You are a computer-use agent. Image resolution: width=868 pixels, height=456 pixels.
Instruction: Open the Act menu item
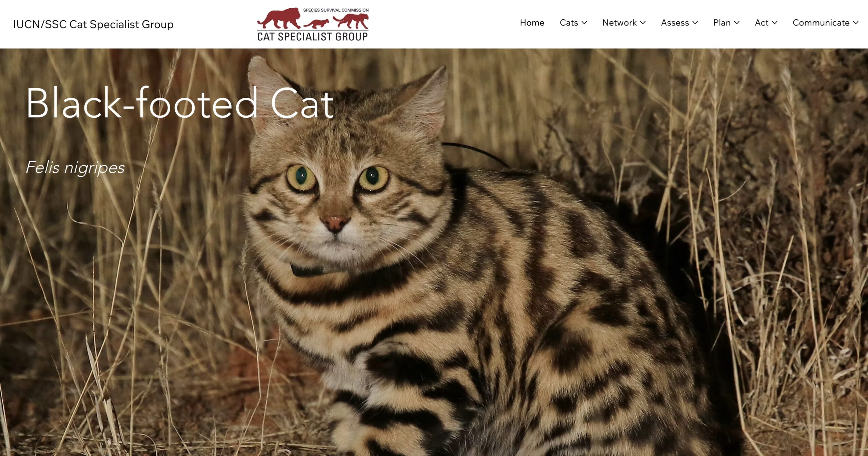coord(762,23)
